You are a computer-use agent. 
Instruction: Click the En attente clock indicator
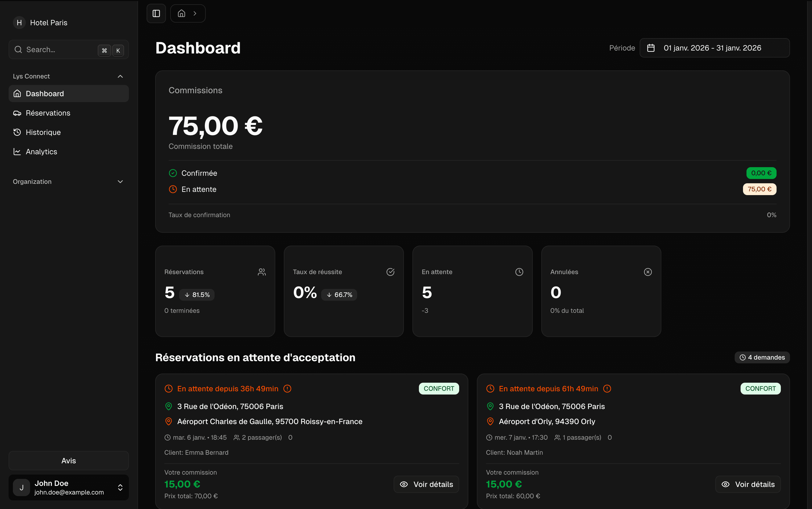(x=173, y=189)
